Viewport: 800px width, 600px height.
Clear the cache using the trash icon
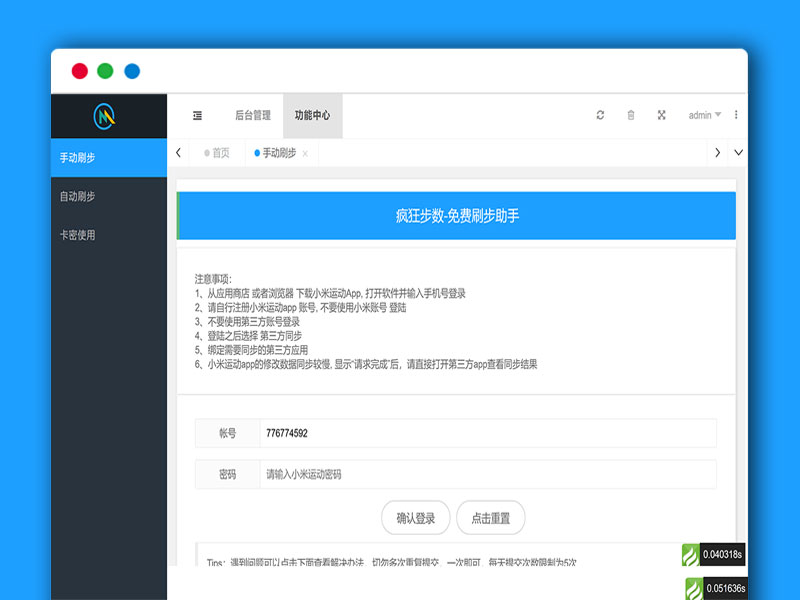pyautogui.click(x=630, y=115)
